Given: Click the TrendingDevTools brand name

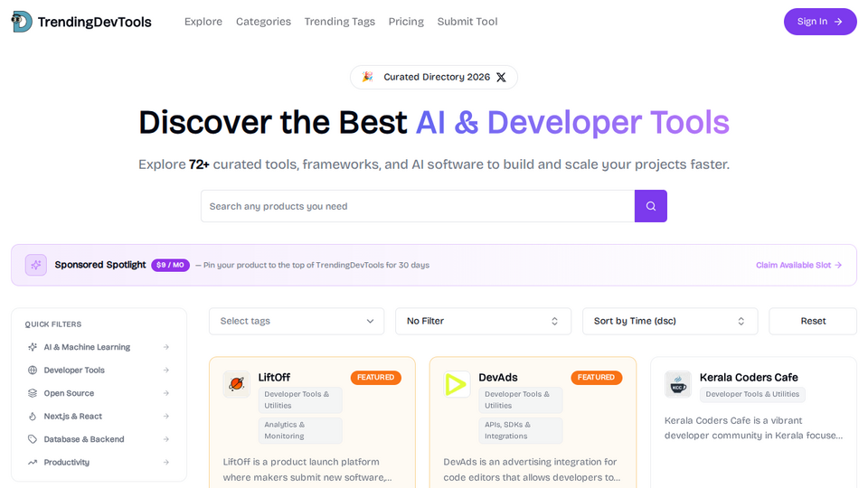Looking at the screenshot, I should [x=95, y=22].
